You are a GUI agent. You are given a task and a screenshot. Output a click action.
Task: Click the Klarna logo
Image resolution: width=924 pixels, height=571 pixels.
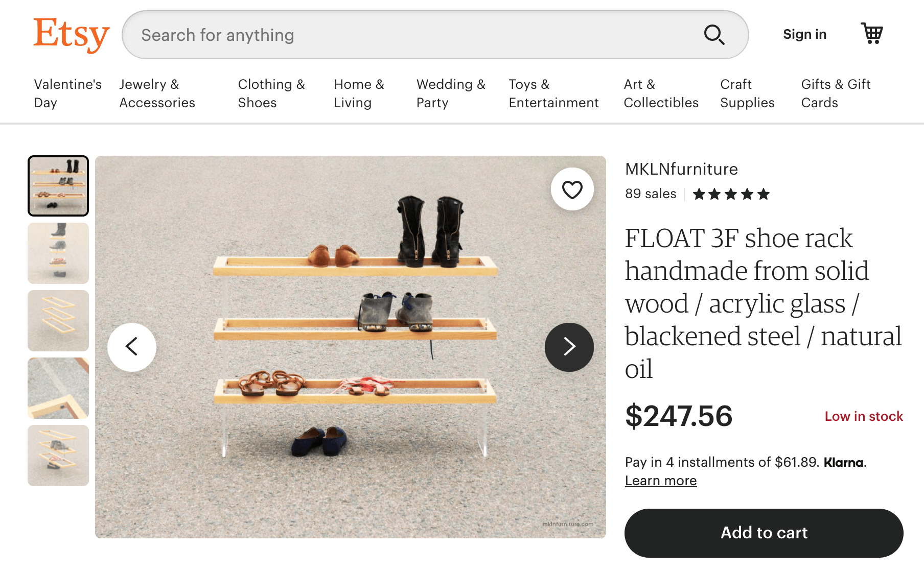click(x=844, y=463)
